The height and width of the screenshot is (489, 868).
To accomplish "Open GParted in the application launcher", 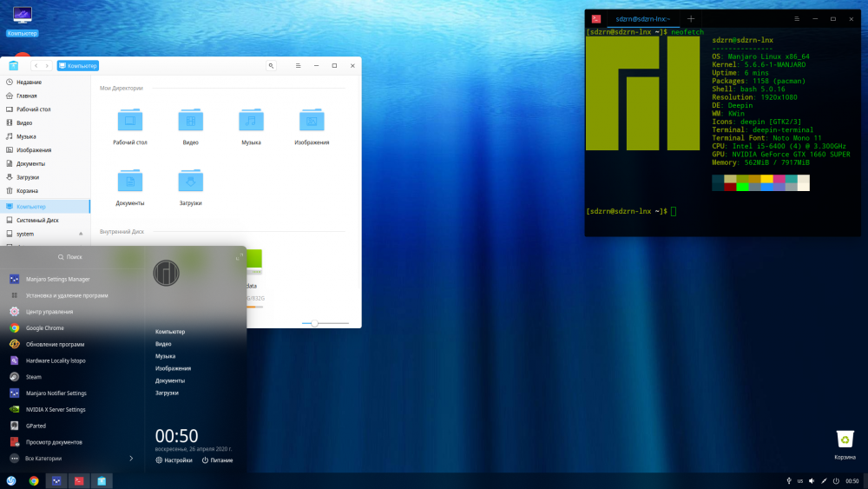I will click(x=35, y=426).
